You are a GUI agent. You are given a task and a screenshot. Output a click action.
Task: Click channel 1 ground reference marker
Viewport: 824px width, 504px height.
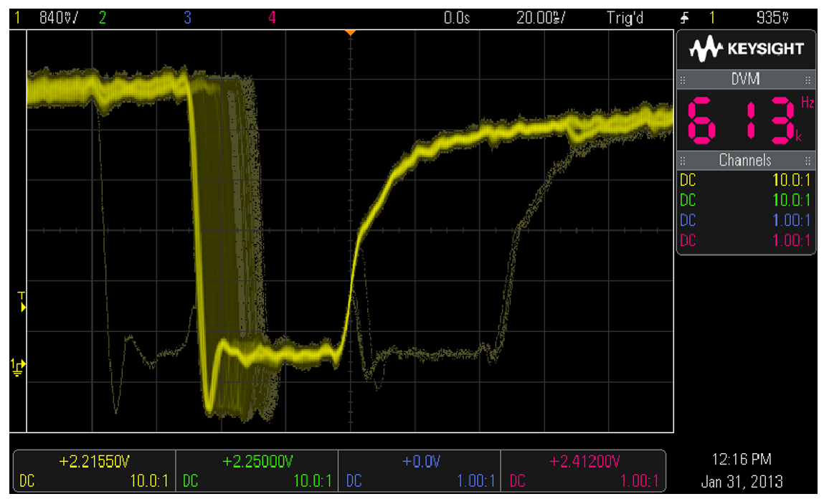pos(18,367)
